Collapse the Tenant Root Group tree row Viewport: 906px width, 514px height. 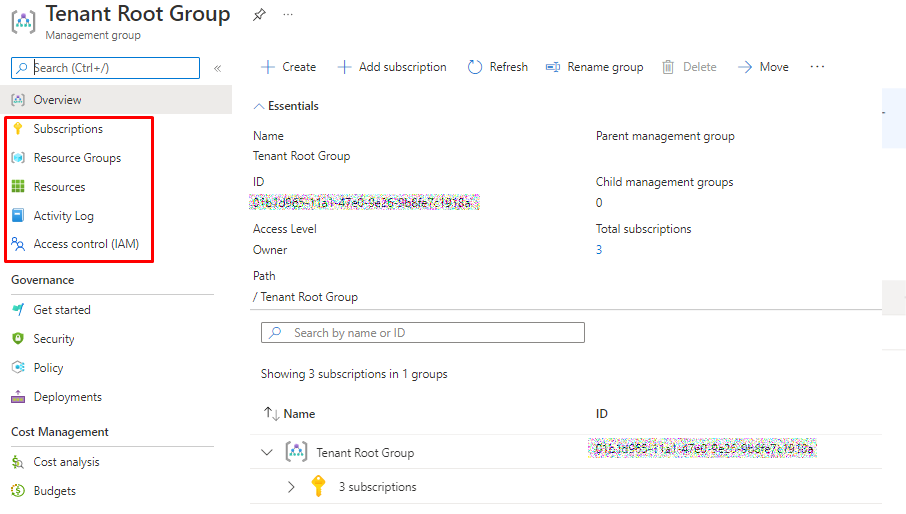(x=266, y=452)
